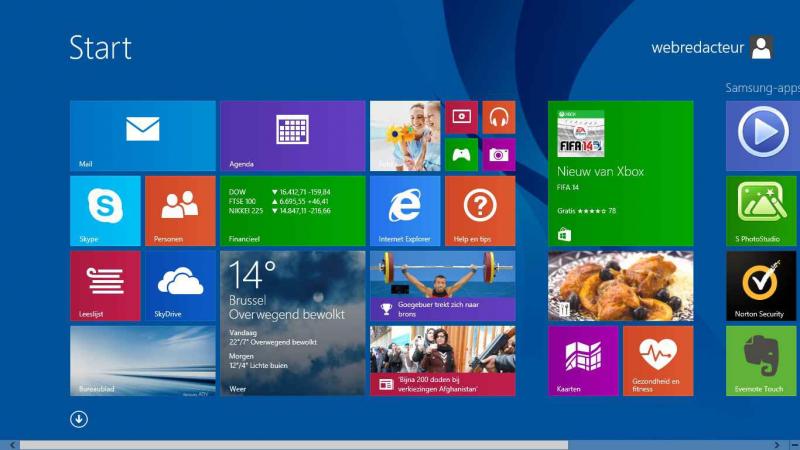Open the Leeslijst (Reading List) tile
Image resolution: width=800 pixels, height=450 pixels.
[105, 286]
